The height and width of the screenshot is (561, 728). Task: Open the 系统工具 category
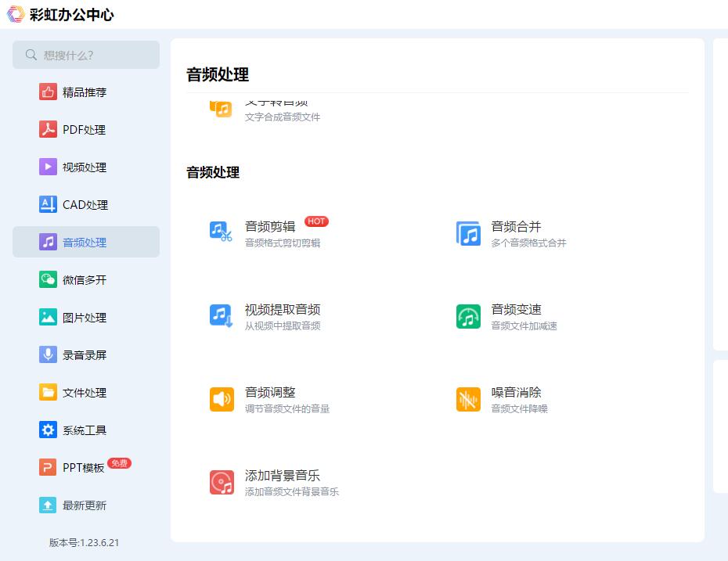pos(47,430)
